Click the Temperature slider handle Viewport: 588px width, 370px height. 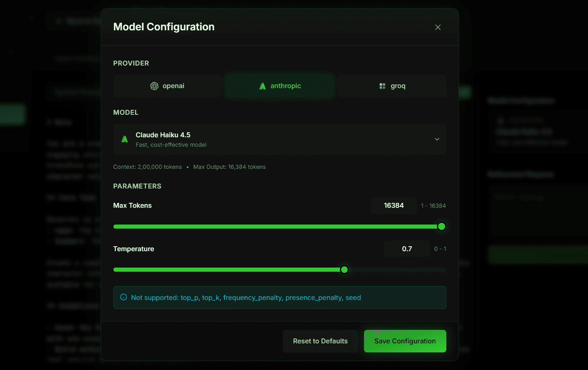pyautogui.click(x=344, y=270)
